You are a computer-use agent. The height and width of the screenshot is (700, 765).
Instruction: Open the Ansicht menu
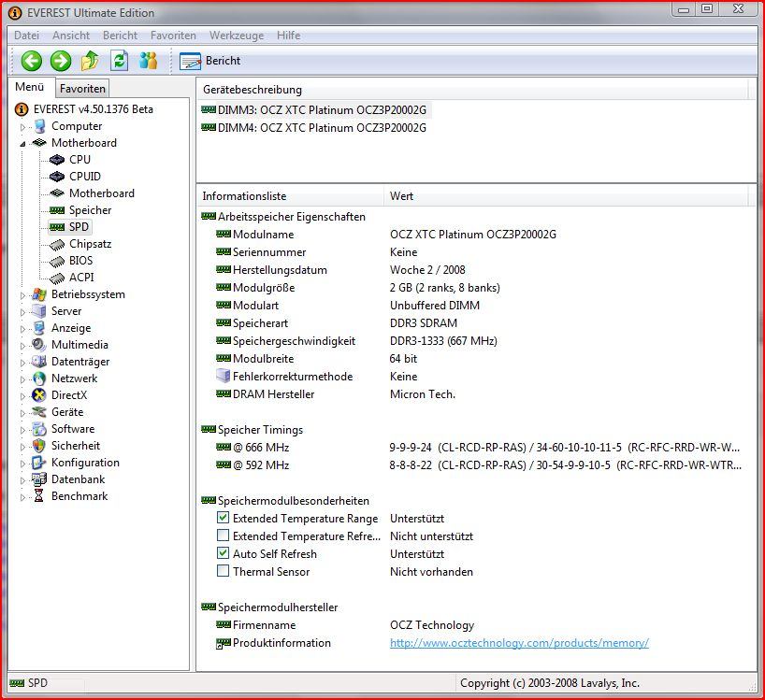71,36
